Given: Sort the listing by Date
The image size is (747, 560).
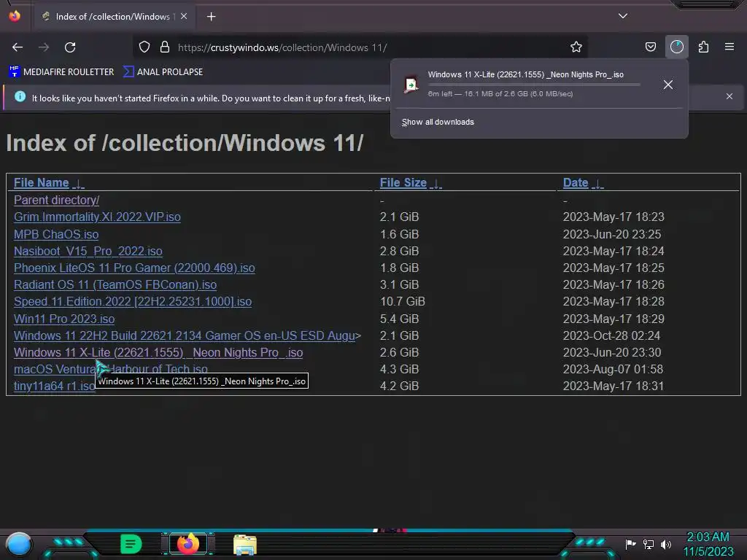Looking at the screenshot, I should 576,183.
